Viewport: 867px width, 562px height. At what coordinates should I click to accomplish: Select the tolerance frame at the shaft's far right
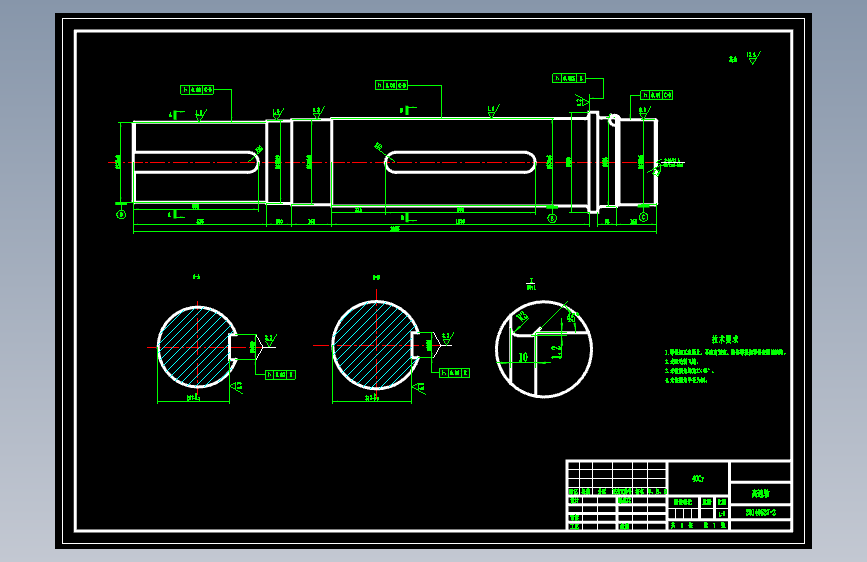(656, 95)
